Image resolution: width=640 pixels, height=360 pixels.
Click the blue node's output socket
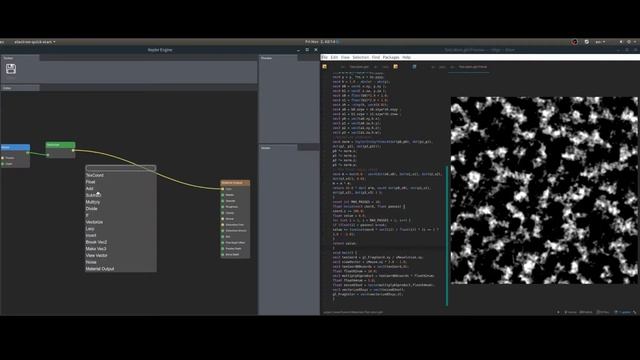point(28,153)
